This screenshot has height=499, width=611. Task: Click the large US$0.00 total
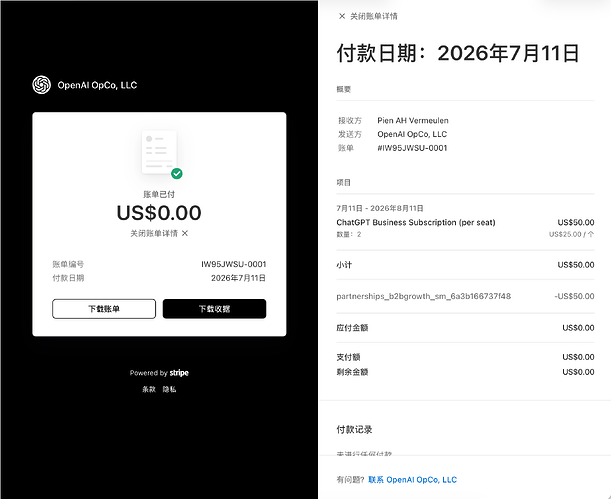click(x=159, y=213)
